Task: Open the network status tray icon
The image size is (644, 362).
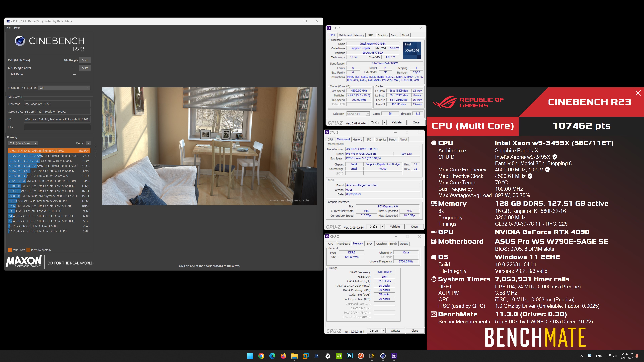Action: pyautogui.click(x=608, y=356)
